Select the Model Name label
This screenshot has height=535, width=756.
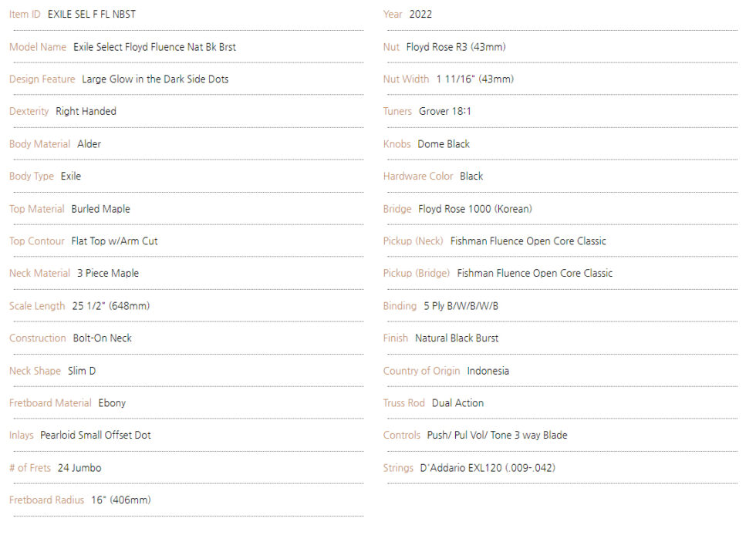38,47
